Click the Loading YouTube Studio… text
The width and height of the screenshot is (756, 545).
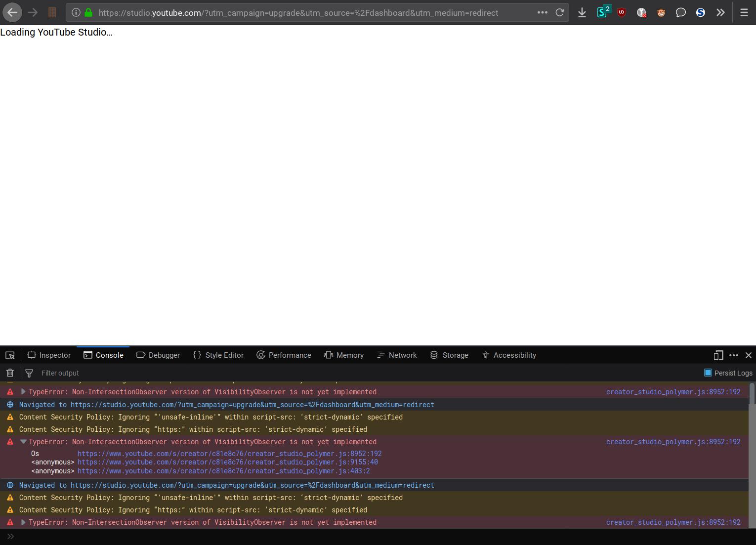point(56,32)
